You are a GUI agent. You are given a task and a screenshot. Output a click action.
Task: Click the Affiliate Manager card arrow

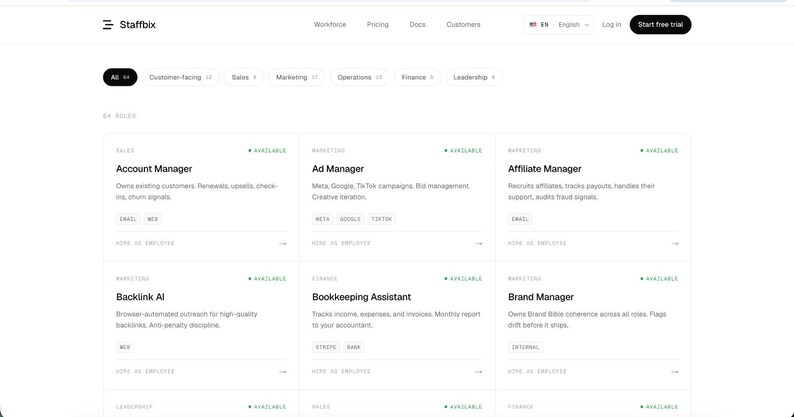(674, 244)
